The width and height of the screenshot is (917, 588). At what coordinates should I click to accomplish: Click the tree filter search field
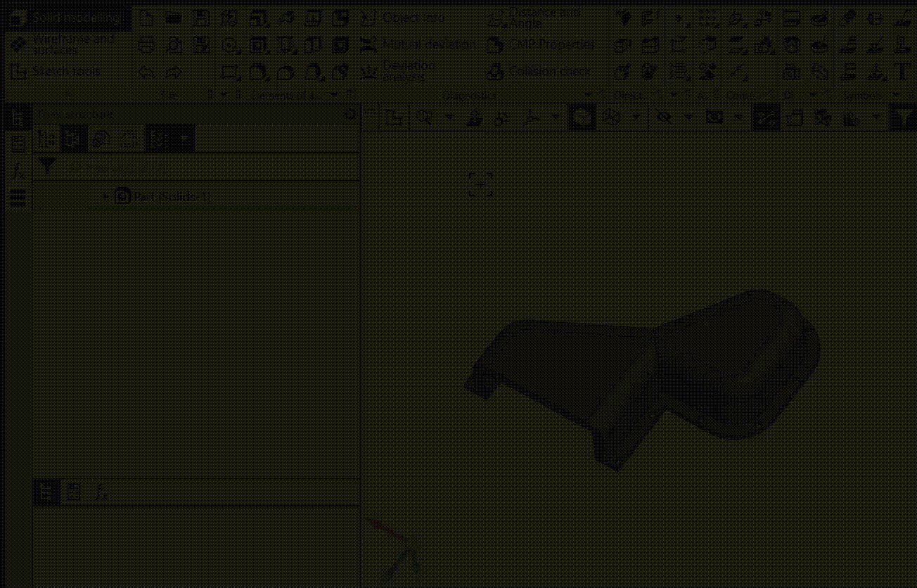[x=204, y=167]
